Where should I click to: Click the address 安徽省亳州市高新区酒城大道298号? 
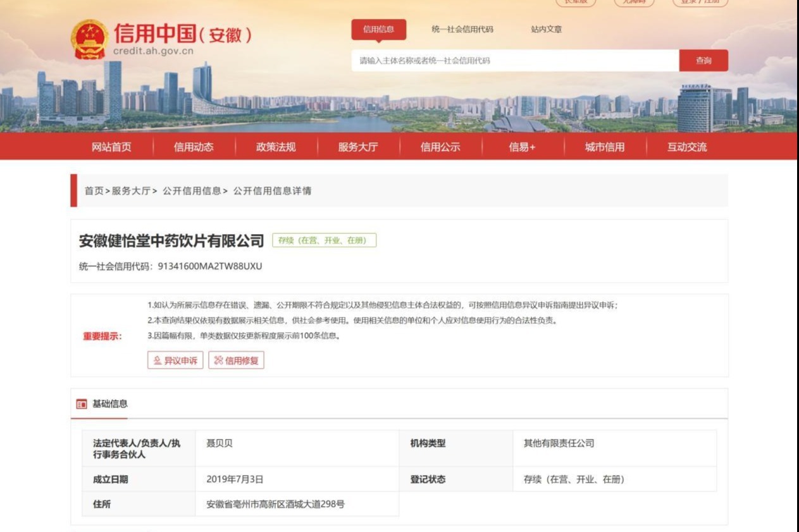275,504
